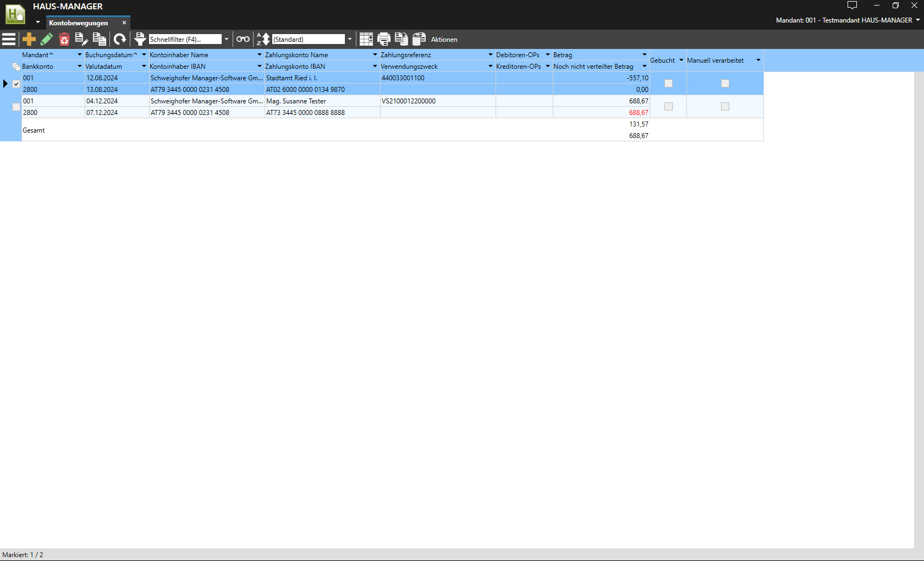Click the A-Z sort icon
This screenshot has height=561, width=924.
263,39
